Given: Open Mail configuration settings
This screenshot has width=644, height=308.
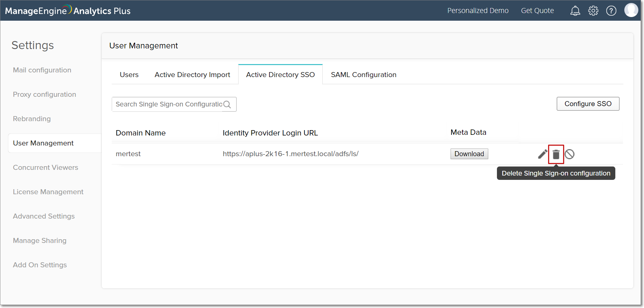Looking at the screenshot, I should tap(42, 70).
